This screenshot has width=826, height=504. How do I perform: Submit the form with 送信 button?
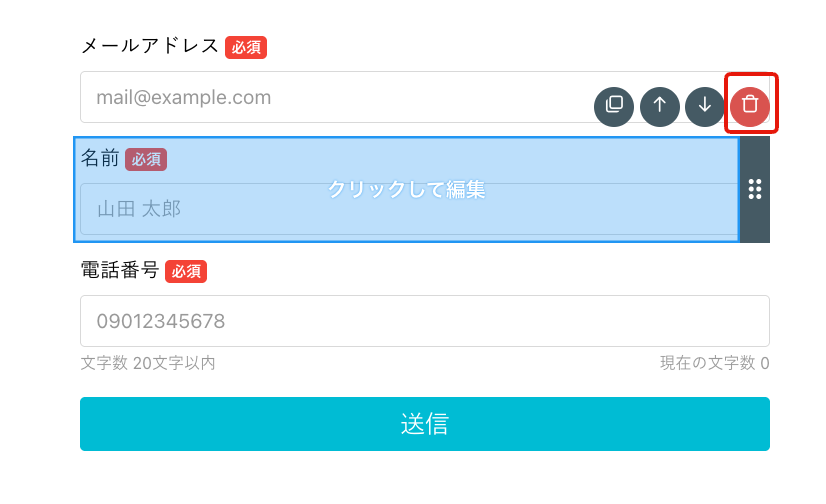click(x=425, y=424)
